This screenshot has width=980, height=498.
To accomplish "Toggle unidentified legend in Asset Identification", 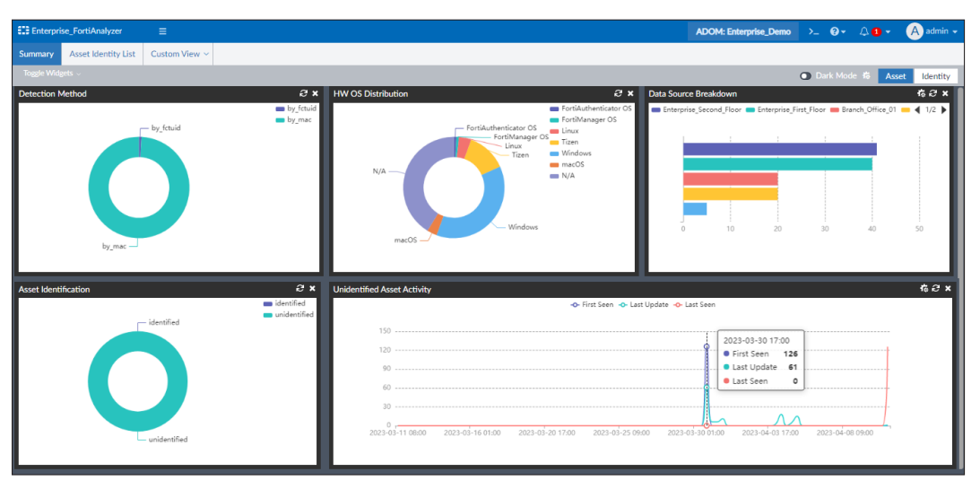I will [x=288, y=315].
